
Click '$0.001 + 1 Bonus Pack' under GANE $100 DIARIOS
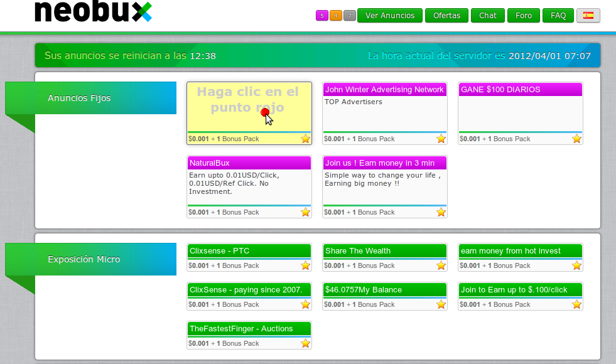[495, 139]
